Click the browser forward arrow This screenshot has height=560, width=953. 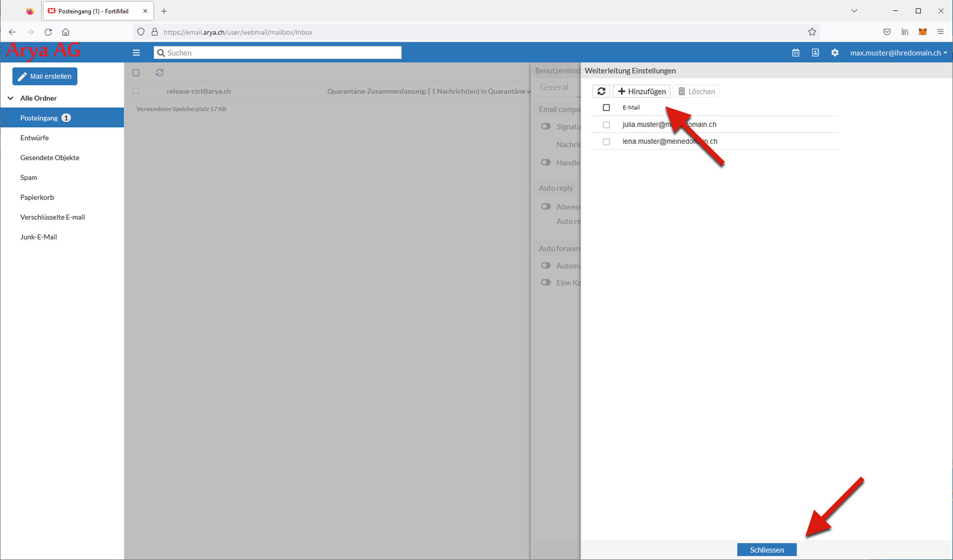click(30, 32)
